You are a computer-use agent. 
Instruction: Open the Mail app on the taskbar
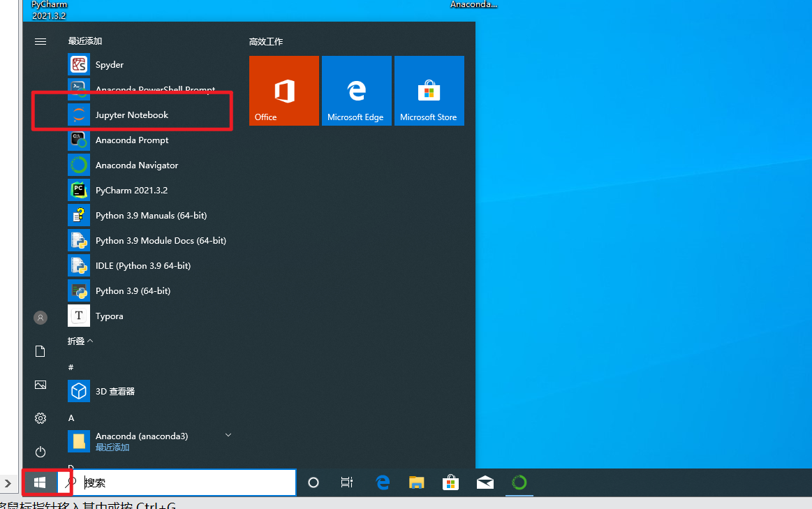(x=485, y=482)
